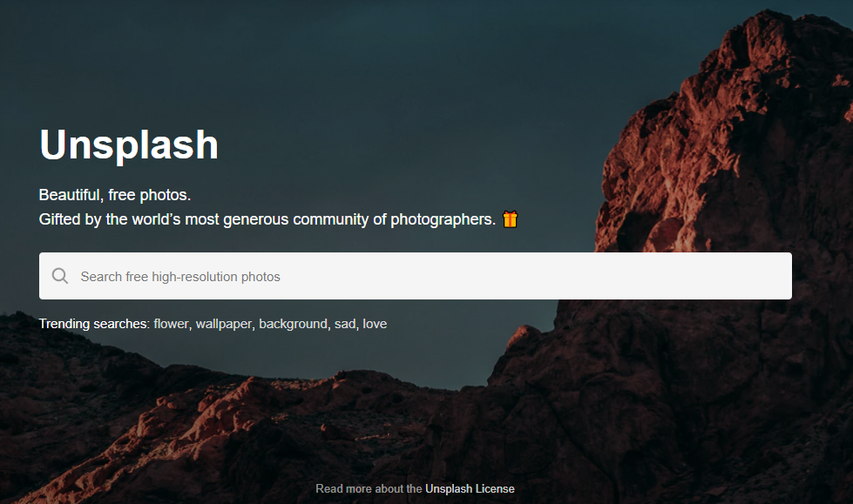The height and width of the screenshot is (504, 853).
Task: Click the 'Read more about the' text
Action: pos(369,489)
